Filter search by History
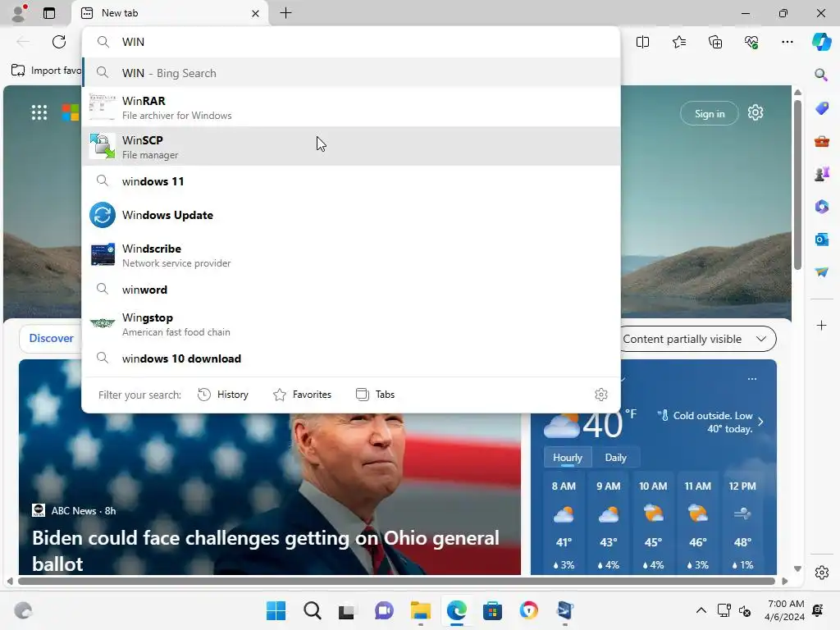 (x=223, y=395)
